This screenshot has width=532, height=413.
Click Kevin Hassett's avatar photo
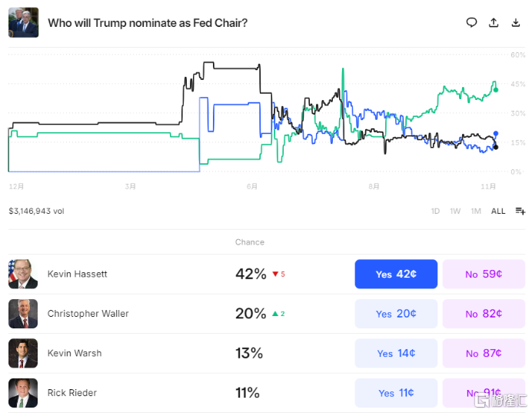click(23, 275)
